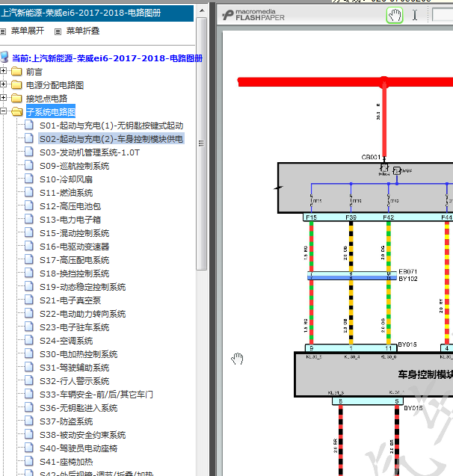The height and width of the screenshot is (476, 453).
Task: Click the page icon for S21-电子真空泵
Action: 29,300
